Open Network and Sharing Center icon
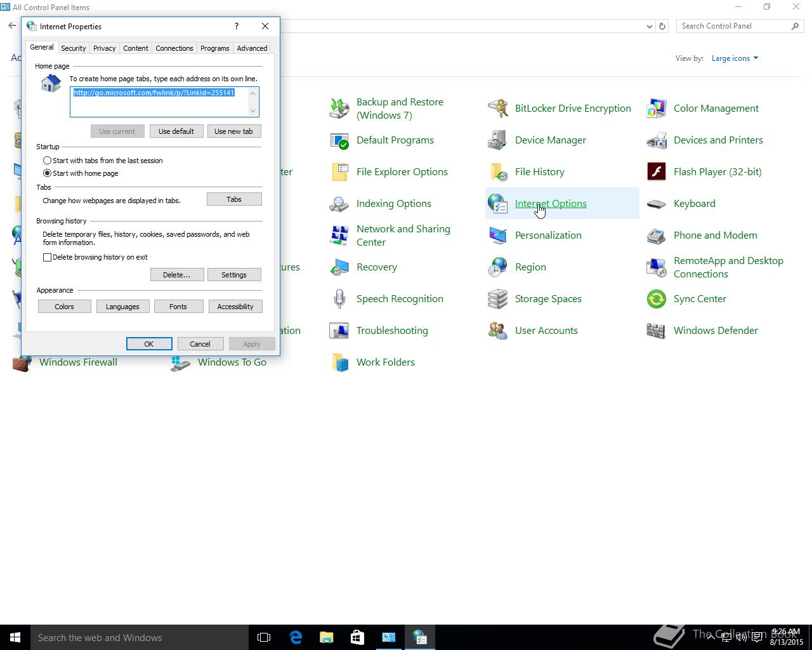 [x=339, y=235]
